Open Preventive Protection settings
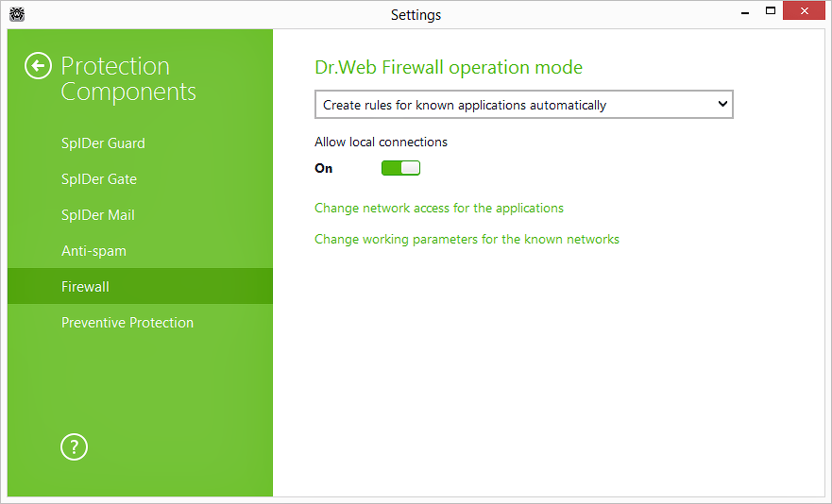832x504 pixels. 127,323
